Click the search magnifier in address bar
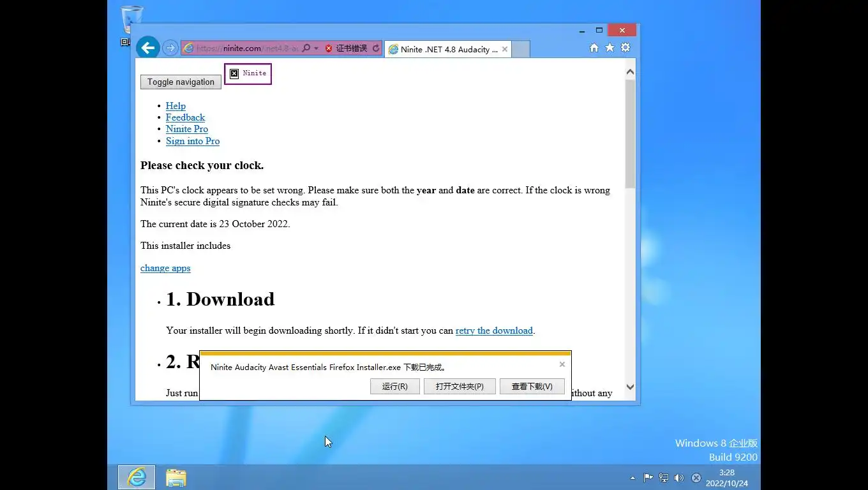This screenshot has width=868, height=490. point(306,48)
